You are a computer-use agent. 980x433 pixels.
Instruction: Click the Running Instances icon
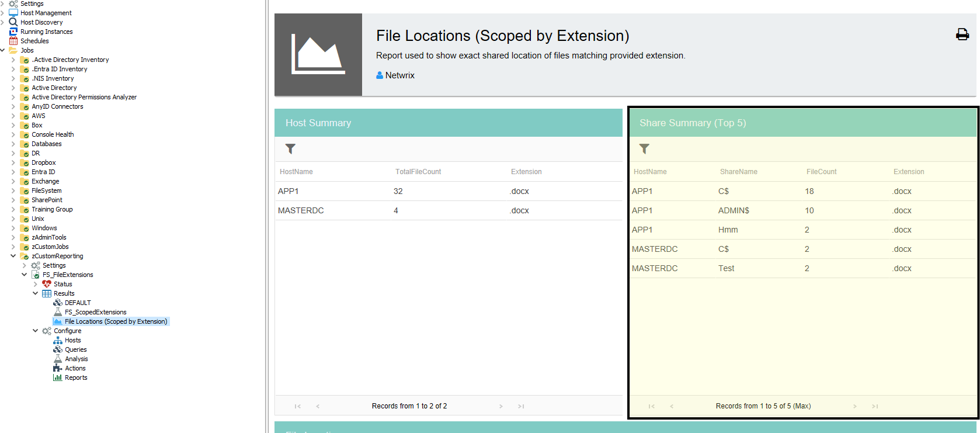pos(13,32)
